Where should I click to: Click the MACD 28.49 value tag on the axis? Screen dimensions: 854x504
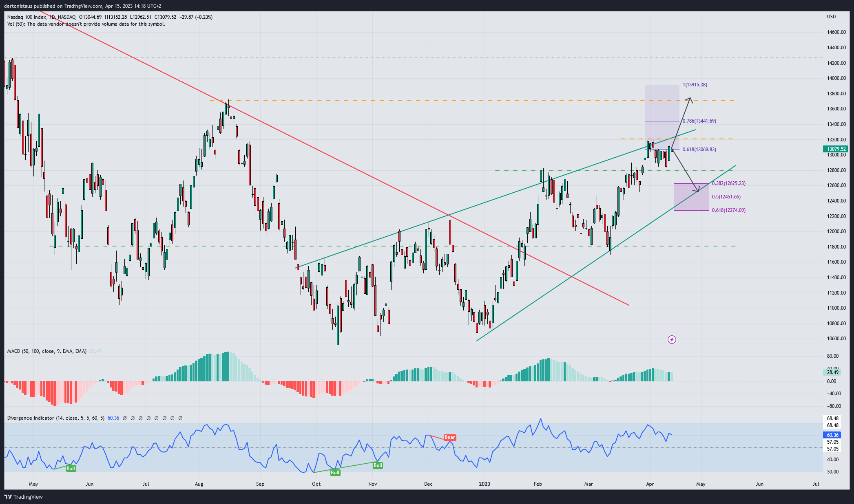(x=832, y=372)
